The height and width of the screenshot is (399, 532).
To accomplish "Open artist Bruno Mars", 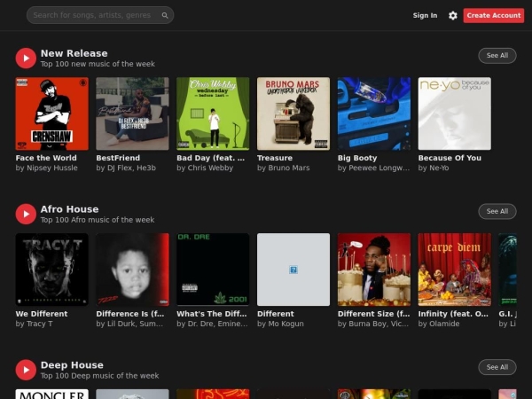I will tap(284, 168).
